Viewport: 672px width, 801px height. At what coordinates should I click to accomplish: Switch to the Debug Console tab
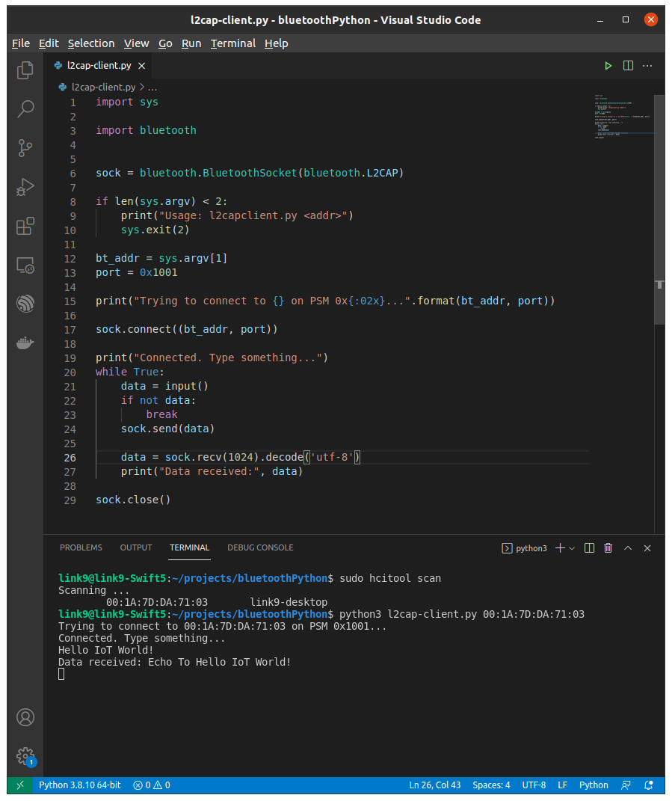[260, 547]
